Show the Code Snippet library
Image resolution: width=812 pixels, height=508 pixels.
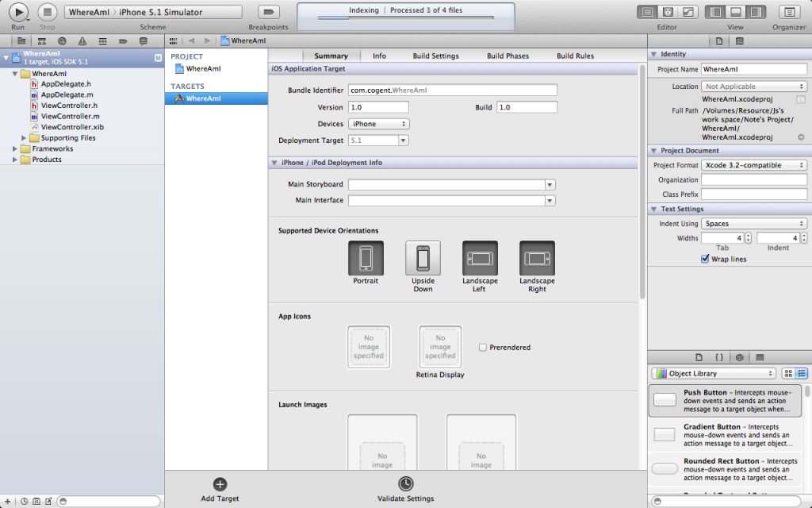pyautogui.click(x=719, y=357)
